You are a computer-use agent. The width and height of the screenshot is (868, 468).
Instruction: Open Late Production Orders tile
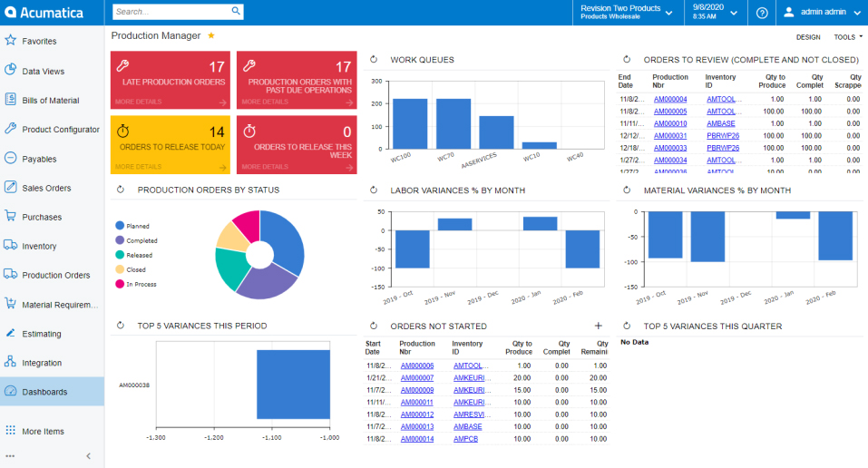click(171, 80)
